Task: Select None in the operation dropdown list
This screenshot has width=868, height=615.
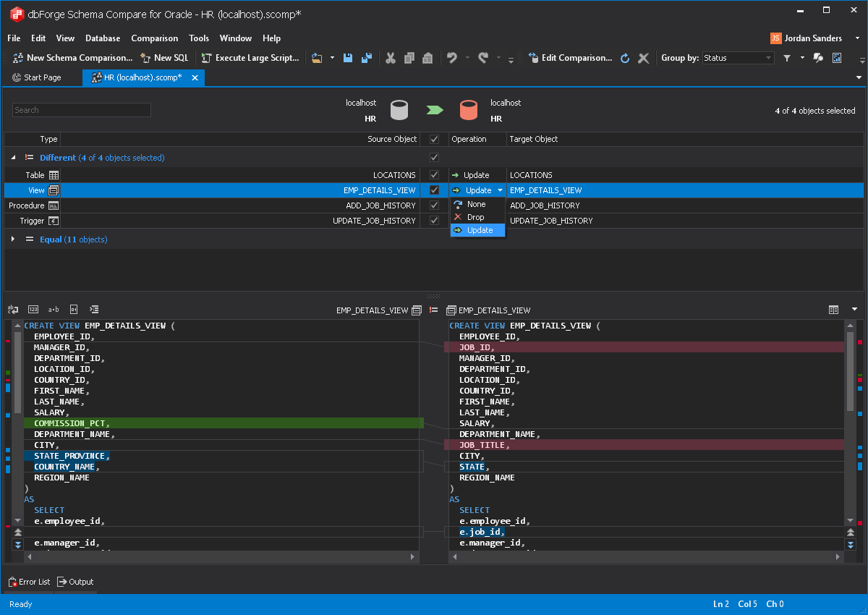Action: pos(477,204)
